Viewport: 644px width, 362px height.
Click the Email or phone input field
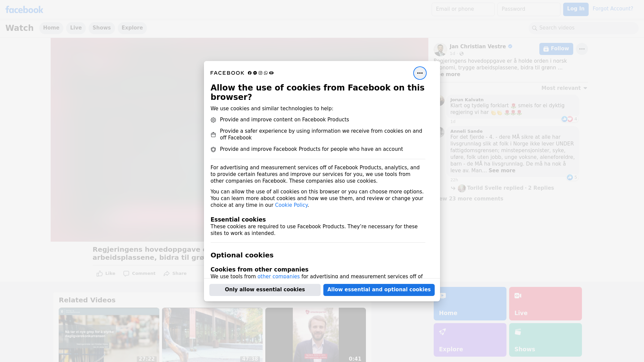pyautogui.click(x=463, y=9)
